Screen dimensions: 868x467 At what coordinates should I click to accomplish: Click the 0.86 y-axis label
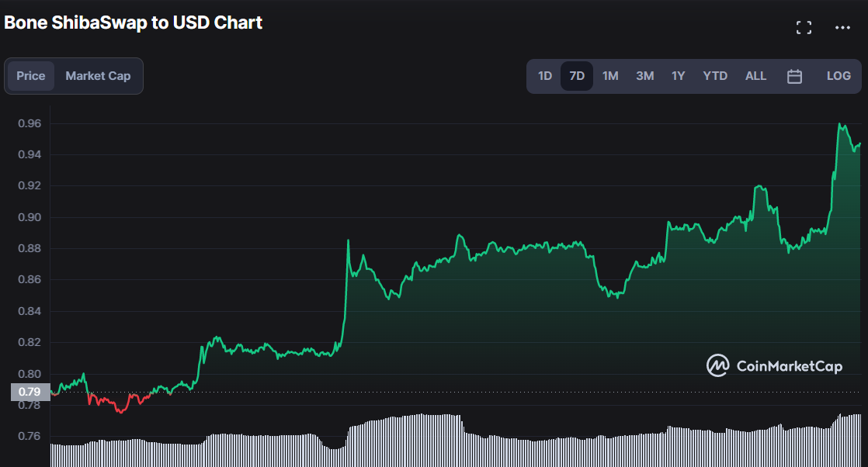point(30,279)
